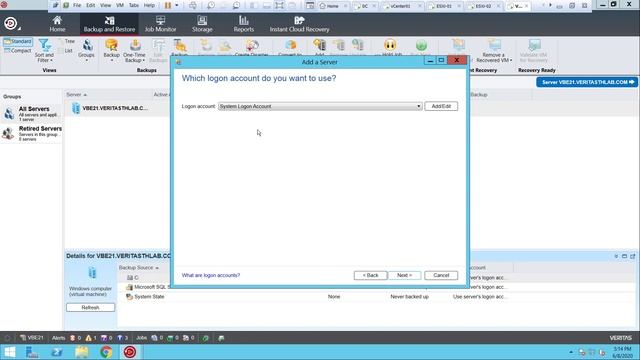This screenshot has height=360, width=640.
Task: Click the purple attention-required alerts icon
Action: (104, 338)
